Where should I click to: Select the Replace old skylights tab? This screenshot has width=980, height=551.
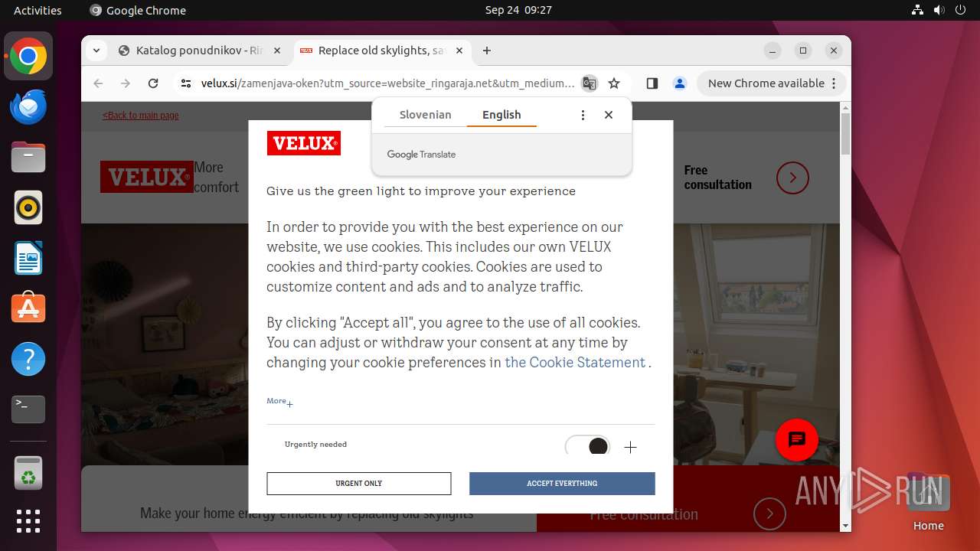coord(381,51)
